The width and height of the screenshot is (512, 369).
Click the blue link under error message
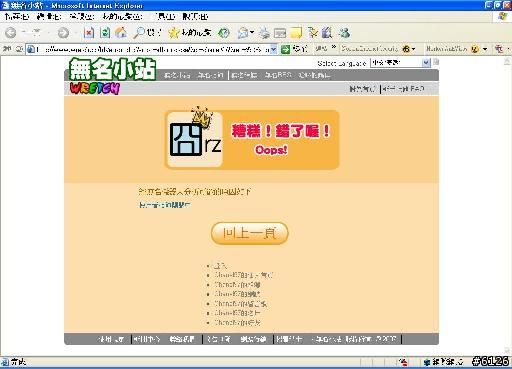point(164,205)
